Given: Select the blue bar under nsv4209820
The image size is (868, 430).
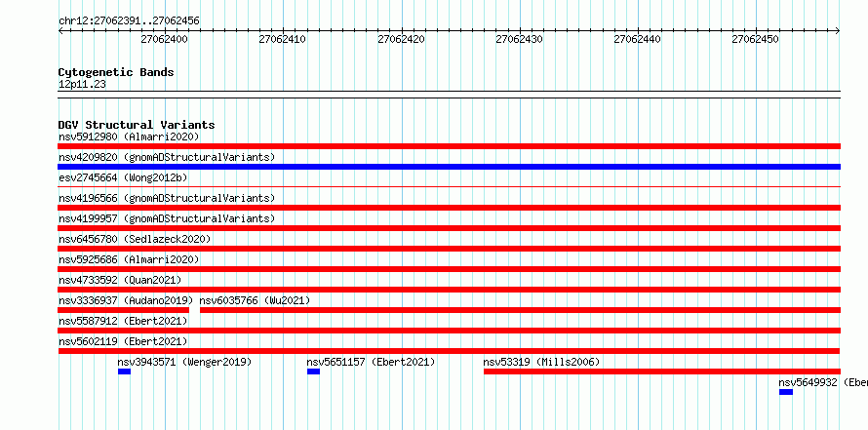Looking at the screenshot, I should coord(449,167).
